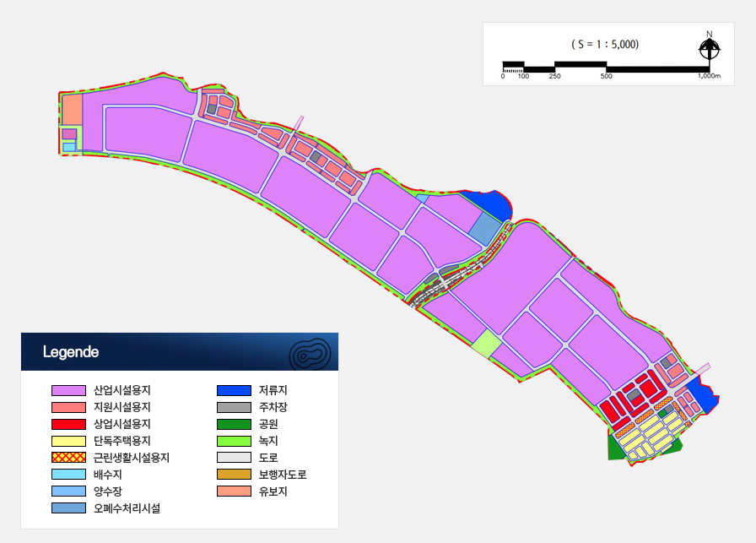Click the 저류지 legend label
This screenshot has height=543, width=756.
(x=273, y=390)
